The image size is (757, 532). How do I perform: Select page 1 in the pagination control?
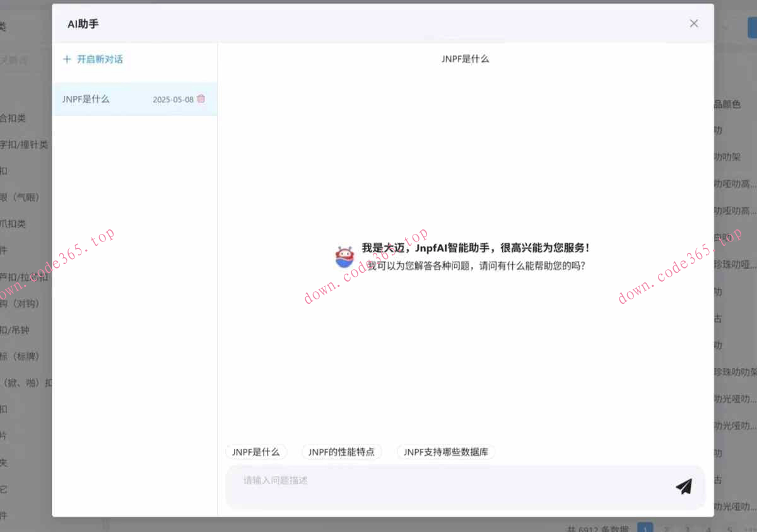tap(645, 528)
